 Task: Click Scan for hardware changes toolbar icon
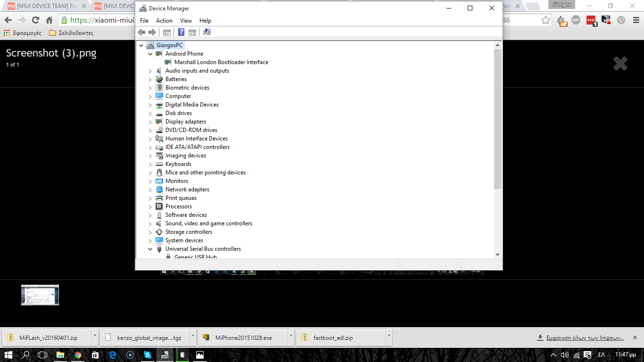[207, 32]
